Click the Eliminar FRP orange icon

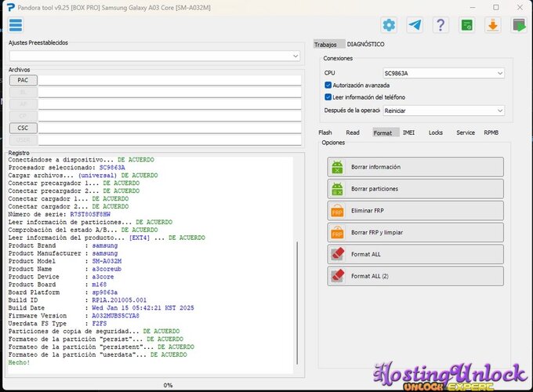click(x=337, y=211)
